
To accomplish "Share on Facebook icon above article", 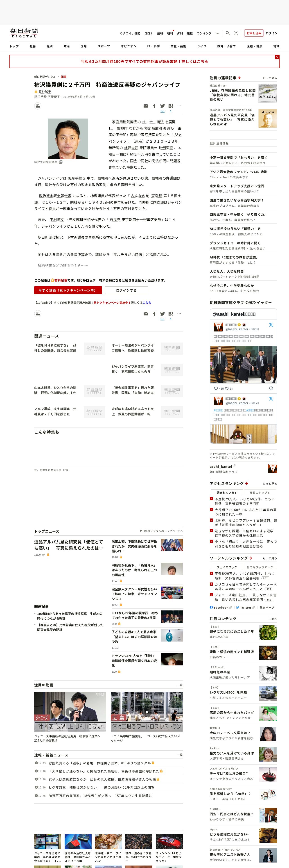I will coord(154,106).
